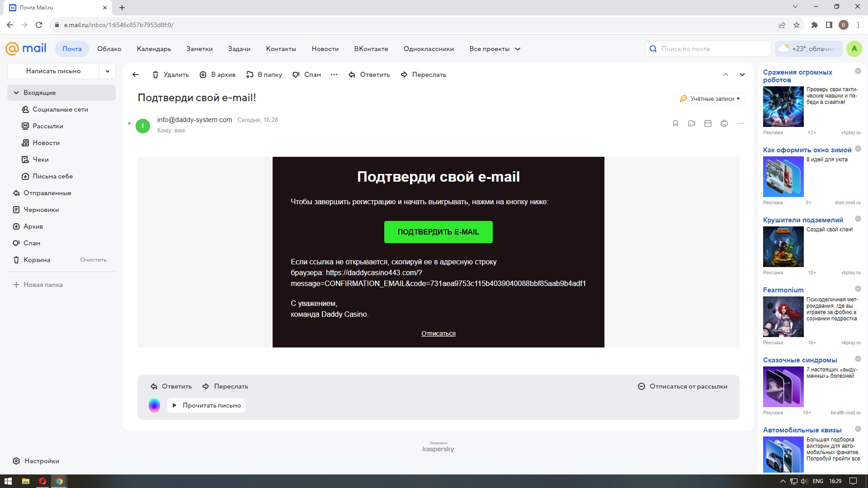
Task: Click Очистить next to Корзина
Action: pos(93,260)
